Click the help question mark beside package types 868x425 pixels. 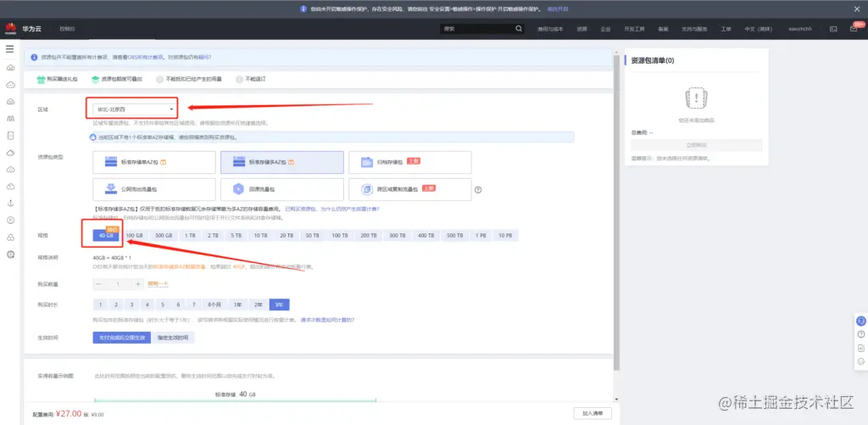pyautogui.click(x=478, y=189)
